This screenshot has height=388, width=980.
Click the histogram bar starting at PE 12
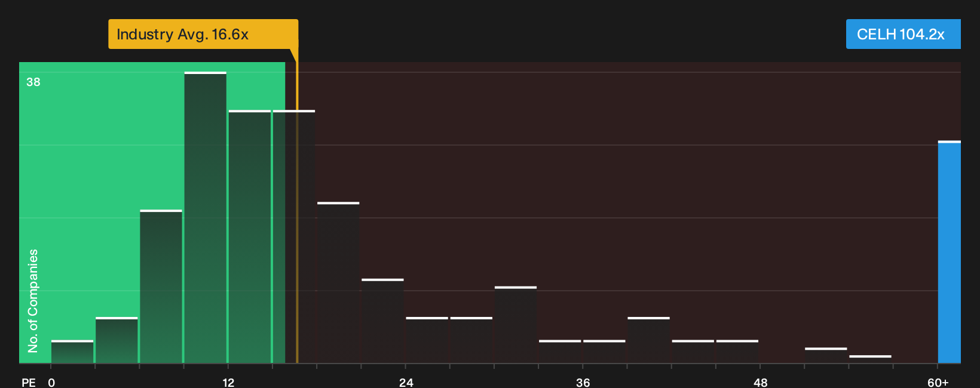[x=250, y=236]
